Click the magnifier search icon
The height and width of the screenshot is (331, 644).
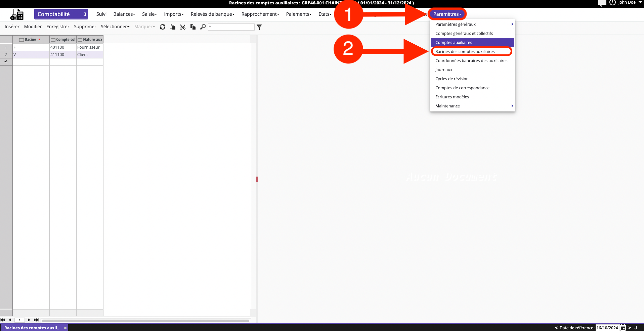[x=203, y=27]
